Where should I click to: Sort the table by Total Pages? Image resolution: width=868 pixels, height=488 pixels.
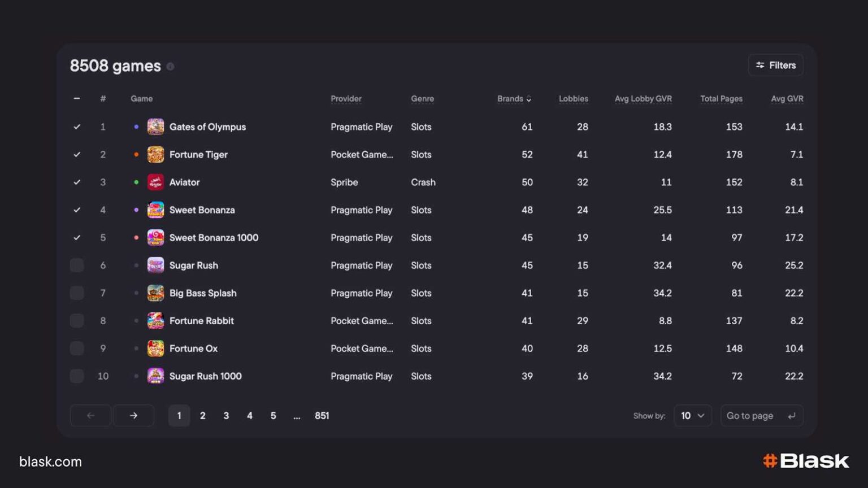point(721,98)
